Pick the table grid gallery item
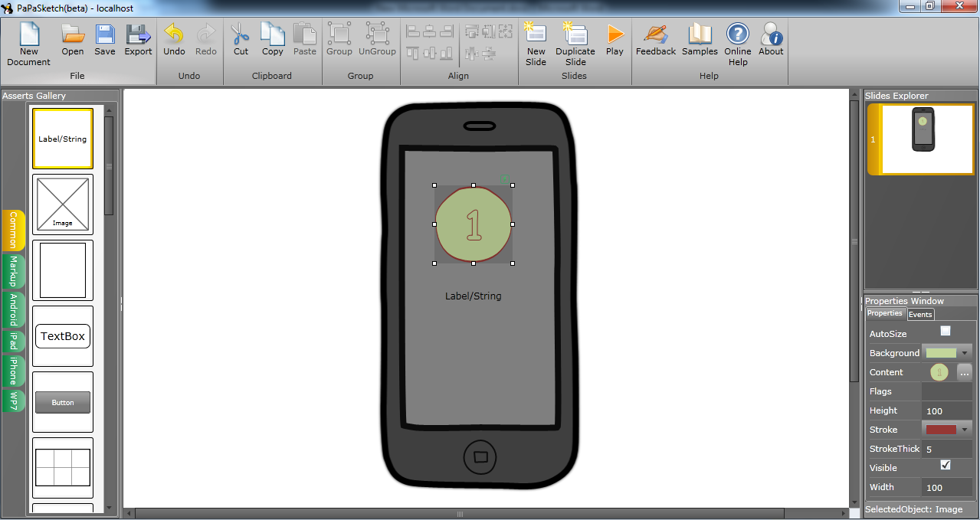This screenshot has width=980, height=520. [63, 468]
